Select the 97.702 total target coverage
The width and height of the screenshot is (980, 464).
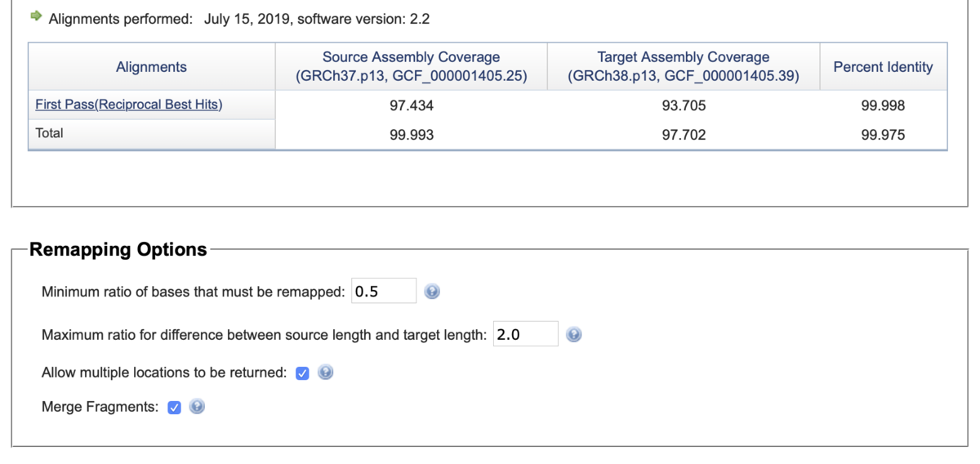coord(684,135)
